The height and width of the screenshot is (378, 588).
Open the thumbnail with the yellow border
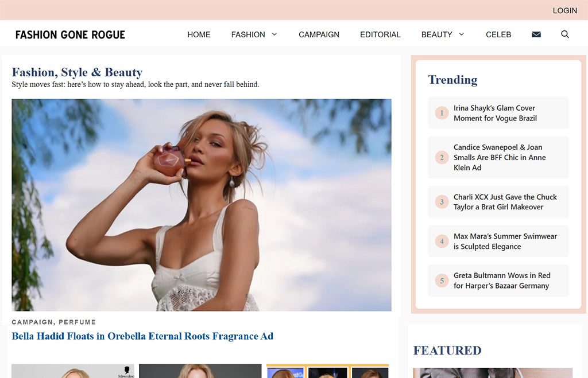pyautogui.click(x=327, y=371)
